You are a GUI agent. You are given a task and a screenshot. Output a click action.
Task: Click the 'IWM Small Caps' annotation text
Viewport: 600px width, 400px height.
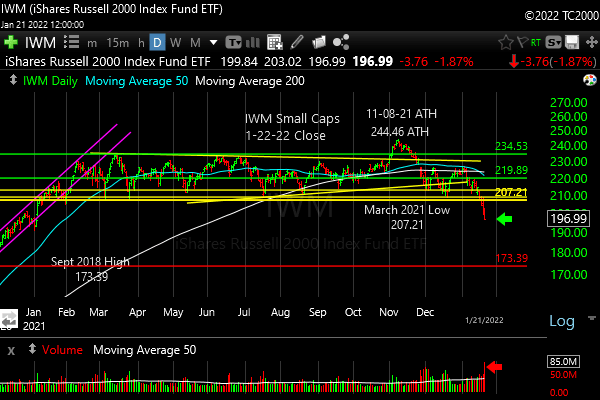coord(292,118)
